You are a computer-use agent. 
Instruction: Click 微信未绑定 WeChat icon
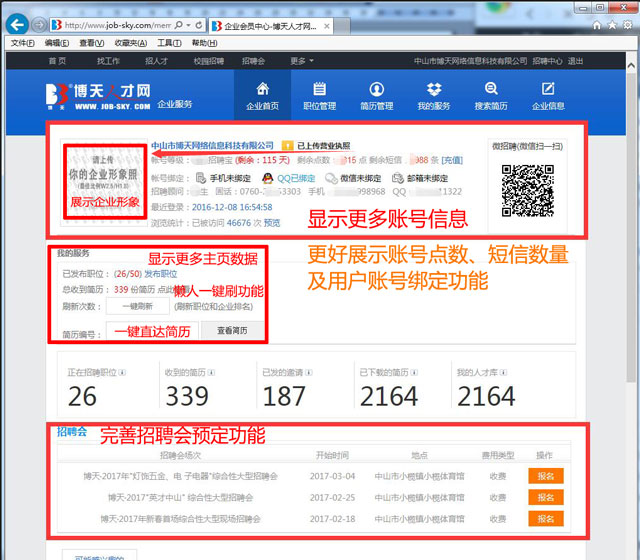[x=331, y=178]
